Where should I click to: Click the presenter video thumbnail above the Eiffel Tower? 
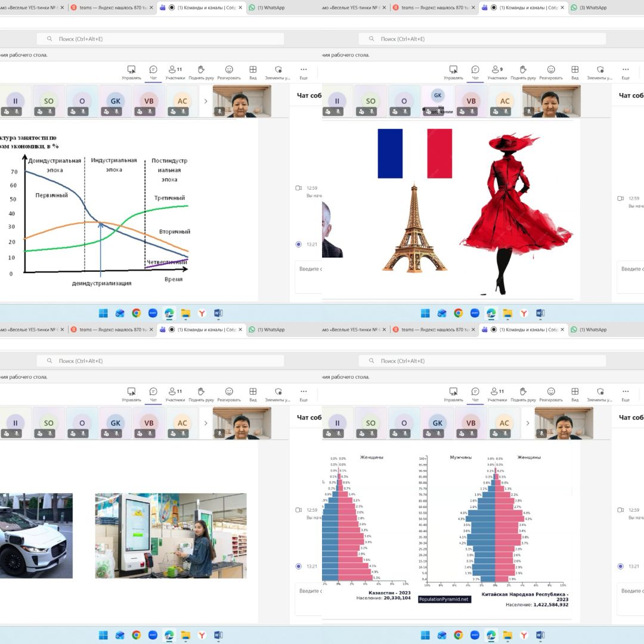(x=552, y=101)
